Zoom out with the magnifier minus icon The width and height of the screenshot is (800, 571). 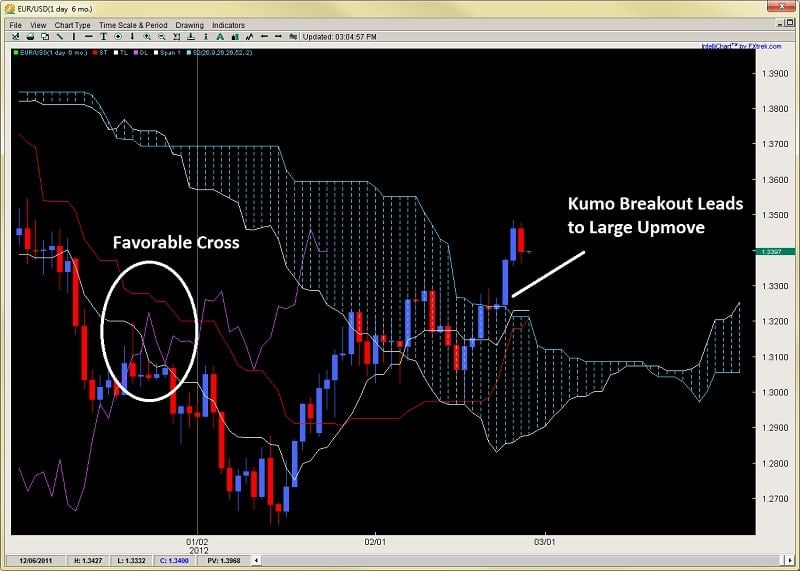click(x=162, y=37)
